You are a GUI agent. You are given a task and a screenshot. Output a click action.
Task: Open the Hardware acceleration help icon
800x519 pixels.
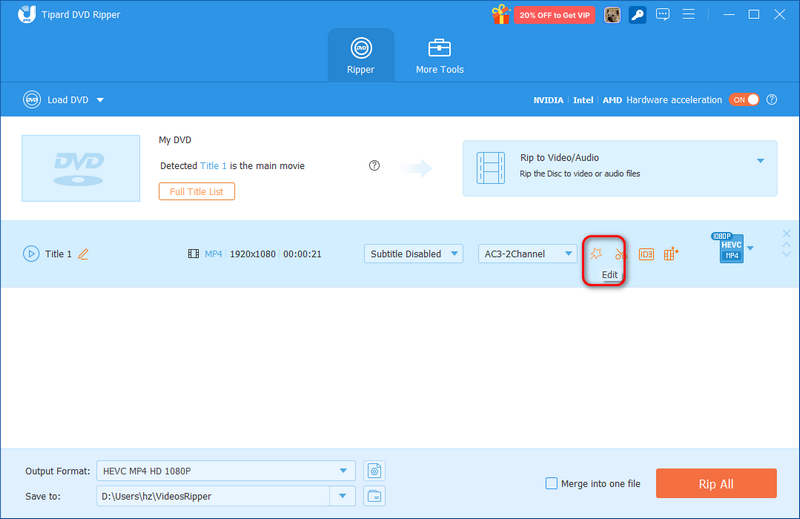click(772, 100)
